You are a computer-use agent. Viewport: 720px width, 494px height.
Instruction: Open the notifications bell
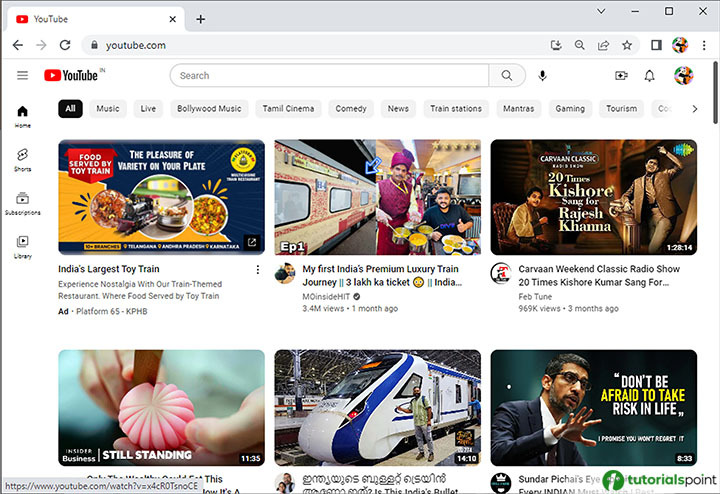[x=649, y=75]
